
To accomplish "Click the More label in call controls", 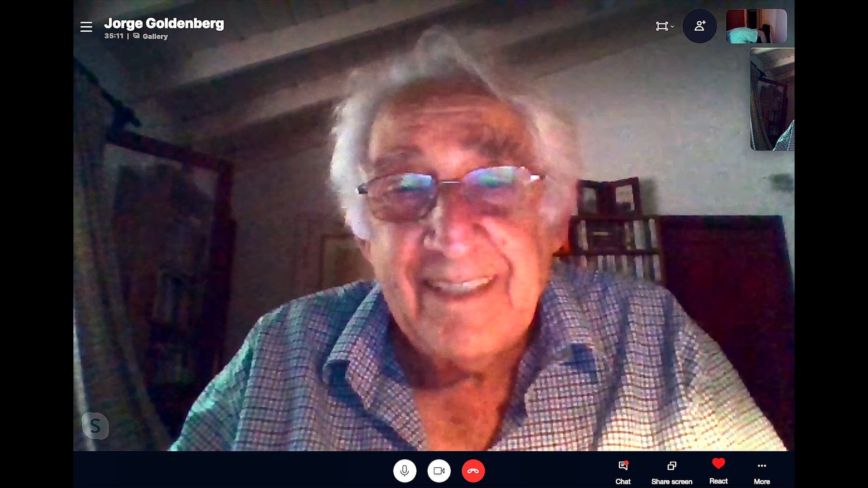I will tap(761, 482).
